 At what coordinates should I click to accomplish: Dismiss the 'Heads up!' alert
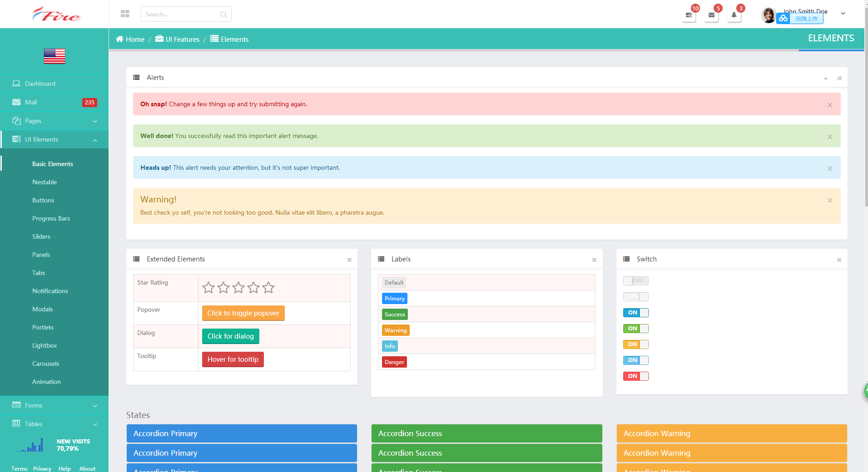[x=830, y=168]
